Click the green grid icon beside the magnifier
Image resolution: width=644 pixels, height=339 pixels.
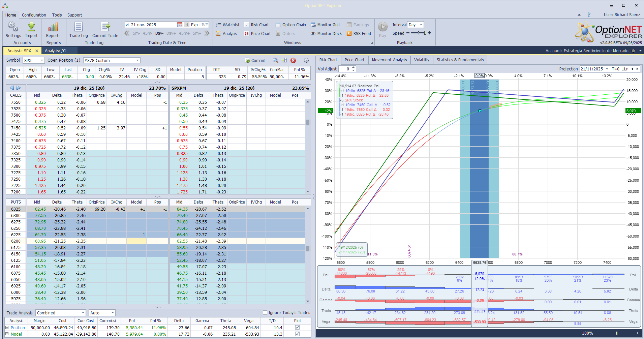click(x=284, y=60)
